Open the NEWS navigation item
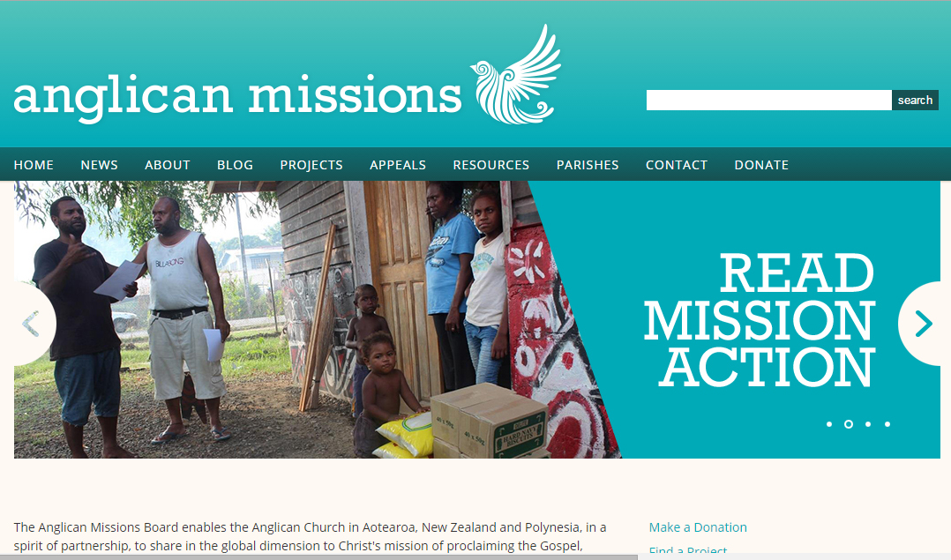This screenshot has height=560, width=951. (x=100, y=165)
